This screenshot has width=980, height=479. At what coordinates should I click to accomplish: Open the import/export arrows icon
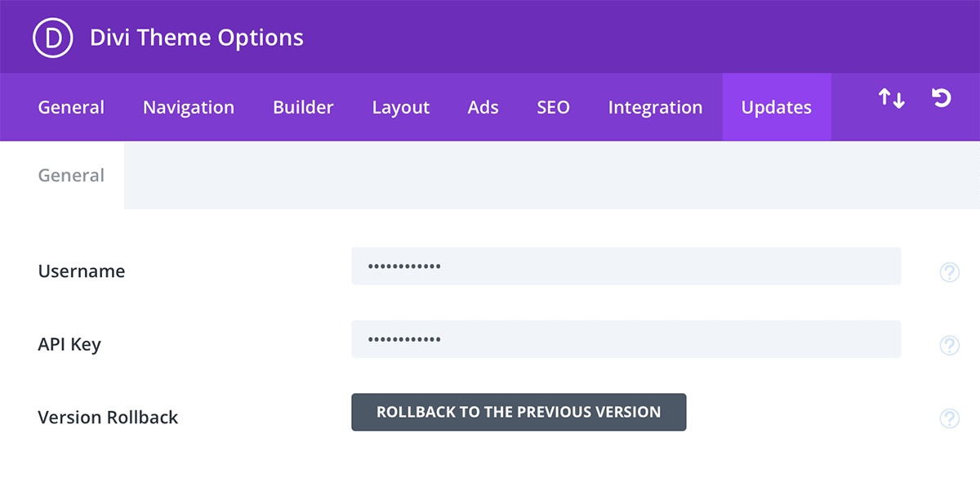[x=891, y=100]
